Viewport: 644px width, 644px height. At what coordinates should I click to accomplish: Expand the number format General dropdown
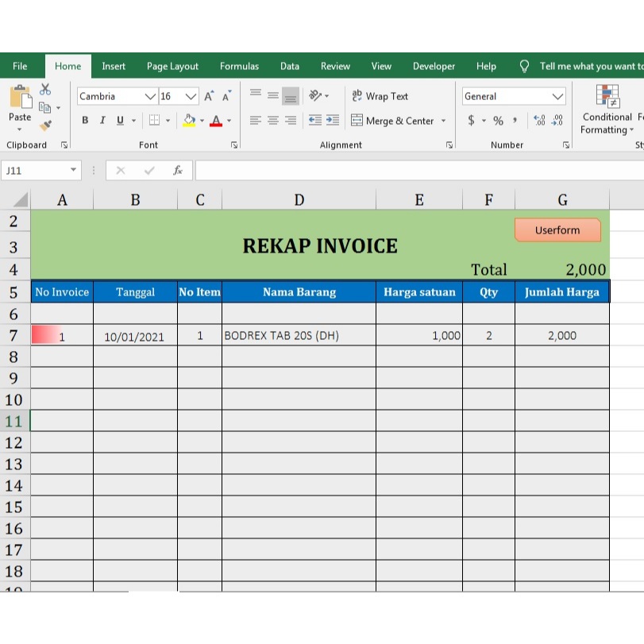click(557, 96)
